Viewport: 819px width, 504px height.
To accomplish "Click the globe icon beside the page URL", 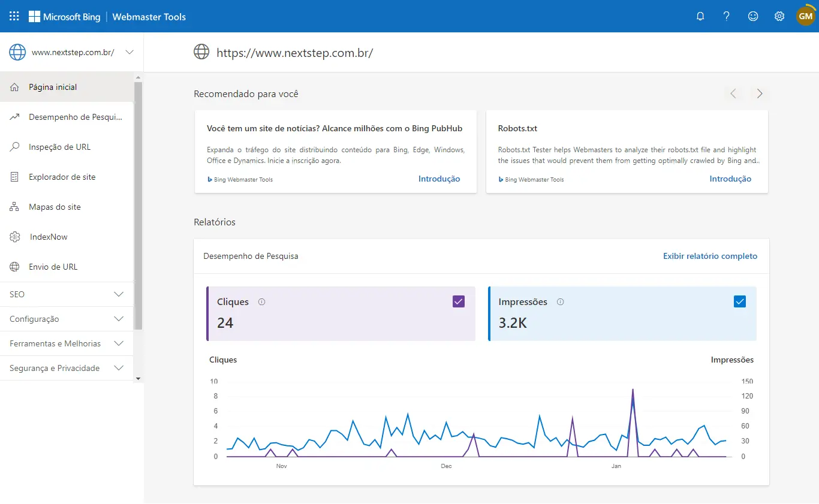I will click(201, 52).
